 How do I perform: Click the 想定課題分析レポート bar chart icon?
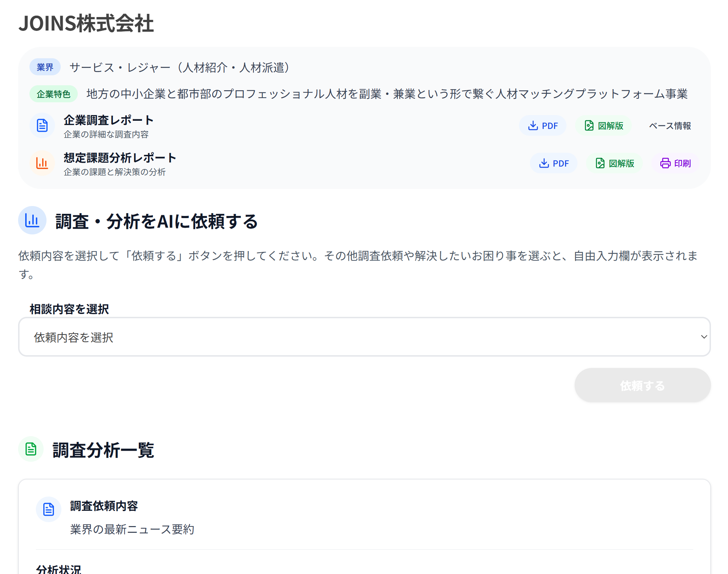(x=42, y=163)
